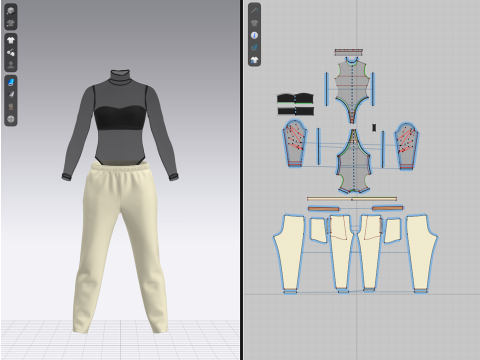The image size is (480, 360).
Task: Click the line display icon in 2D toolbar
Action: point(254,11)
